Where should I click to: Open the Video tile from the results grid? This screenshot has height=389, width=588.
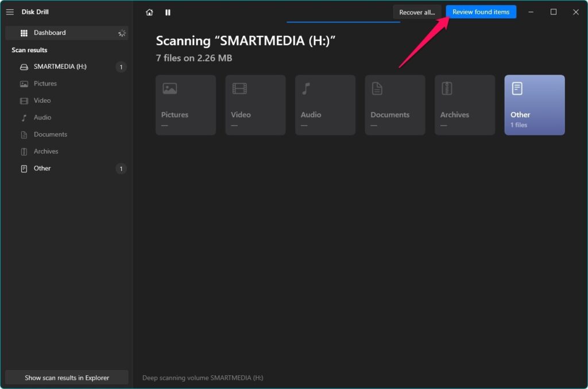point(255,104)
